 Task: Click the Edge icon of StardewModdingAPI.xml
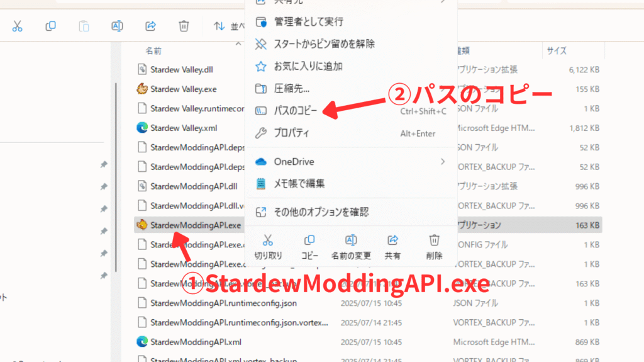coord(142,342)
